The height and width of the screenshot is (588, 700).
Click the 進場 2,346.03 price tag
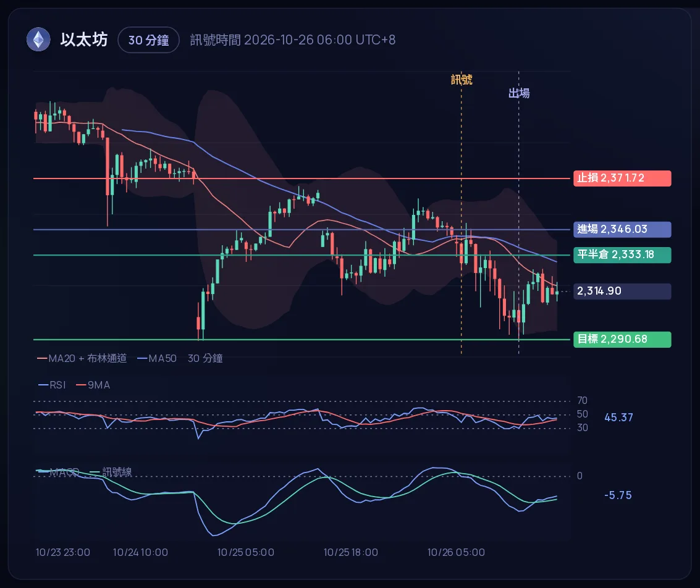click(622, 229)
